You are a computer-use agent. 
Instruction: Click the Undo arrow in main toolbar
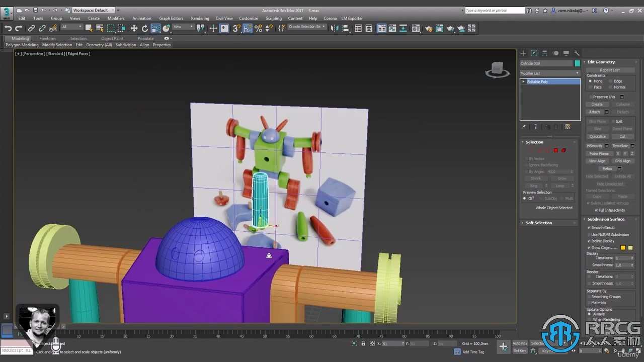pos(8,29)
